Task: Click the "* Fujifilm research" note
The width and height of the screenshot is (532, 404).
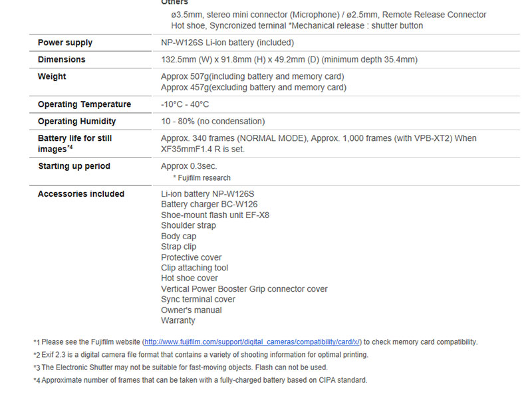Action: pyautogui.click(x=202, y=178)
